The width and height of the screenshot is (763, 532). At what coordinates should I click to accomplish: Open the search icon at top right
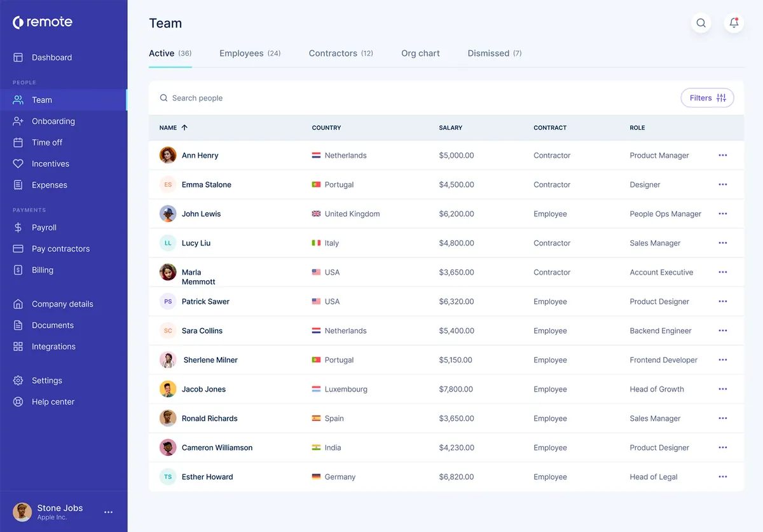click(x=701, y=23)
